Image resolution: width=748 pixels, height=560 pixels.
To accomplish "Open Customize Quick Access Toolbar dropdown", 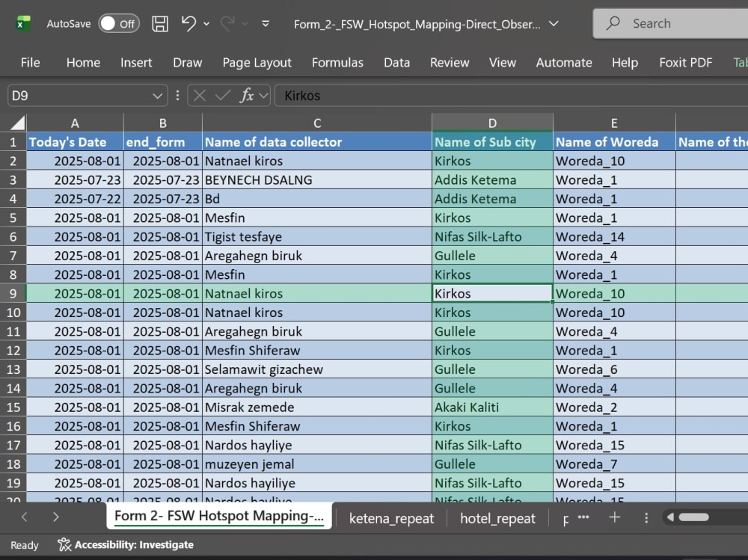I will [266, 23].
